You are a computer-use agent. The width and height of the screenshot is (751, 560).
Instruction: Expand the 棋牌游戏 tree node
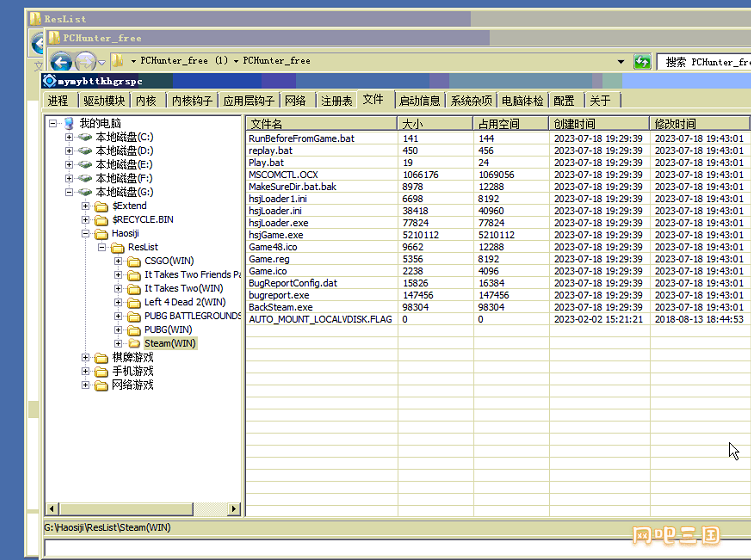pos(85,357)
